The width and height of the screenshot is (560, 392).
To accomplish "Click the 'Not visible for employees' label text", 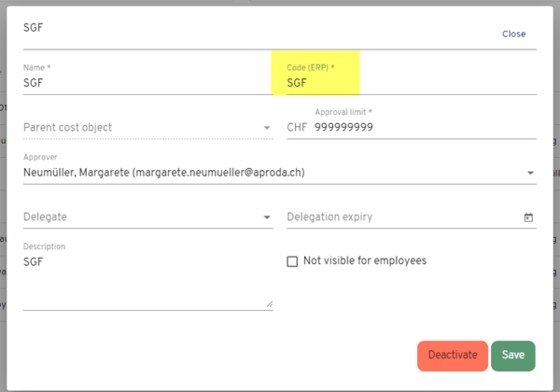I will 364,261.
